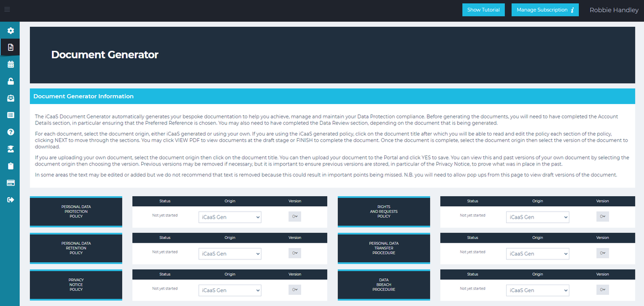Open the Rights and Requests Policy document
Image resolution: width=644 pixels, height=306 pixels.
(x=384, y=212)
